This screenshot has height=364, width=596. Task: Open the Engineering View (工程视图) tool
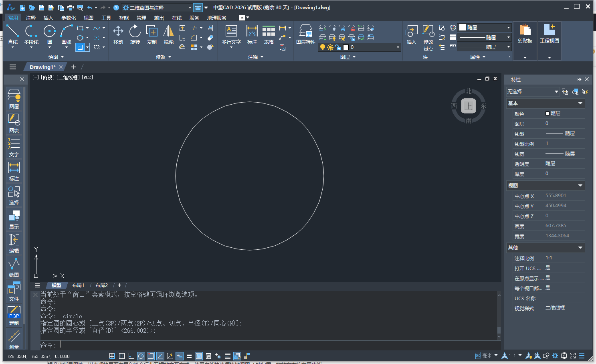[x=550, y=34]
